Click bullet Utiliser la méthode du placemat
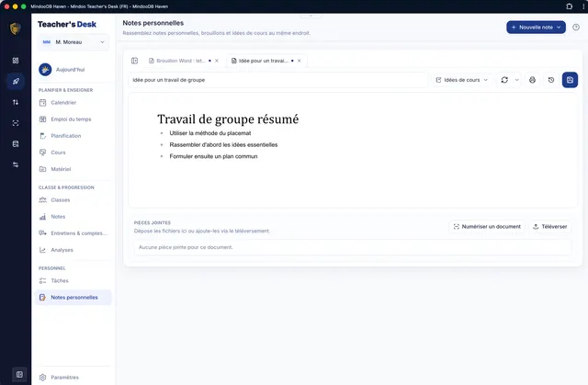The height and width of the screenshot is (385, 588). click(210, 133)
